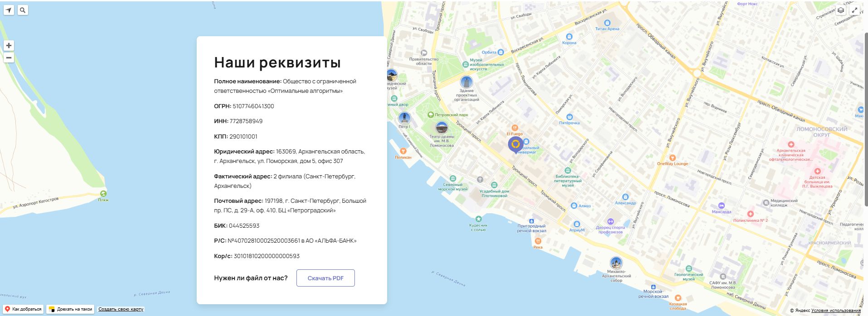
Task: Click the ОГРН value 5107746041300
Action: pyautogui.click(x=253, y=106)
